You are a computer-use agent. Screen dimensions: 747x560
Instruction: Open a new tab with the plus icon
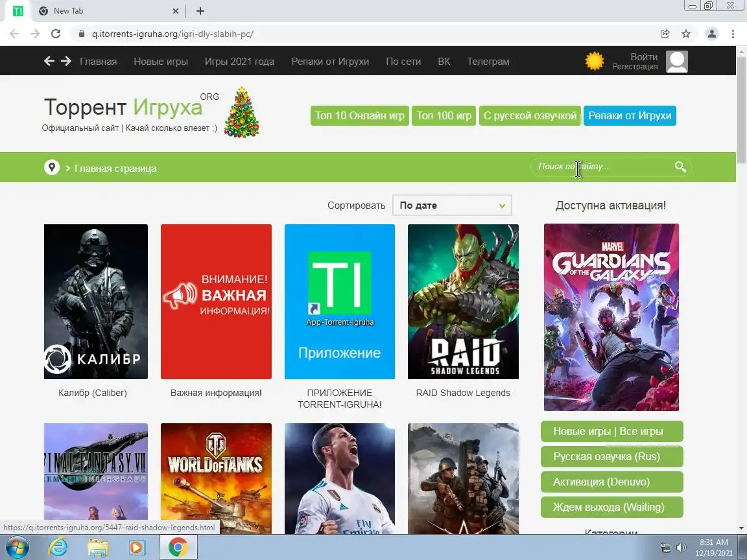pyautogui.click(x=200, y=11)
